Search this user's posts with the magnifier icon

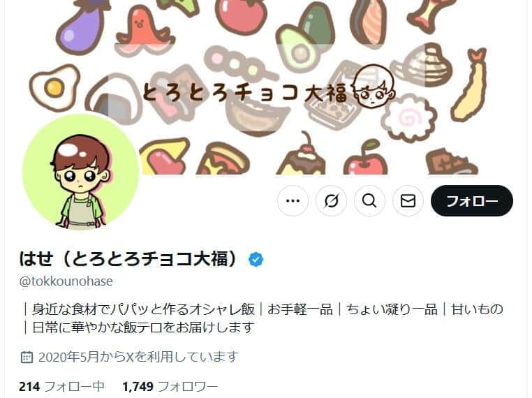[369, 201]
